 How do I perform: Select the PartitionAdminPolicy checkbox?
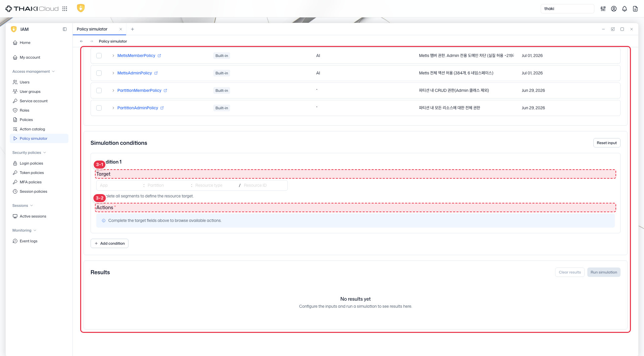point(99,108)
